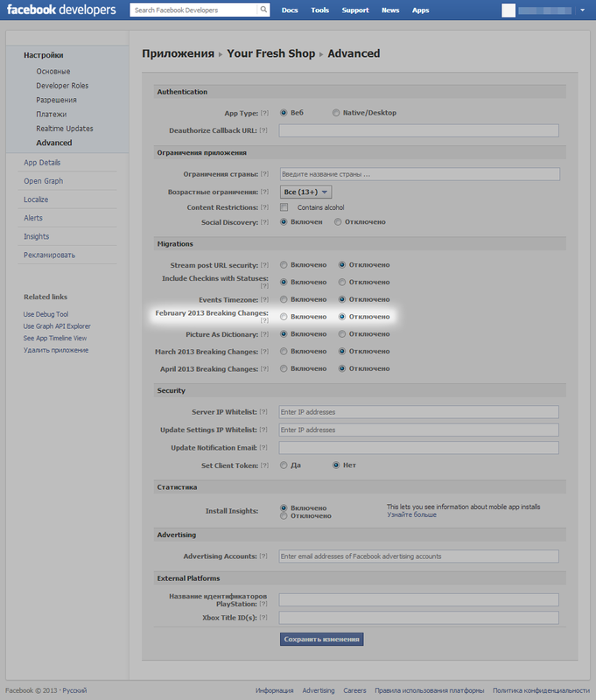
Task: Check the Contains alcohol checkbox
Action: point(284,207)
